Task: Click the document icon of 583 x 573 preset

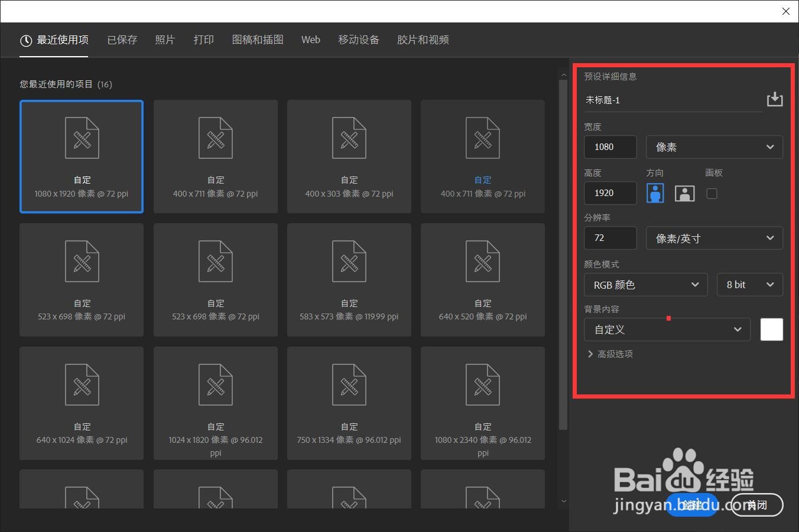Action: coord(349,262)
